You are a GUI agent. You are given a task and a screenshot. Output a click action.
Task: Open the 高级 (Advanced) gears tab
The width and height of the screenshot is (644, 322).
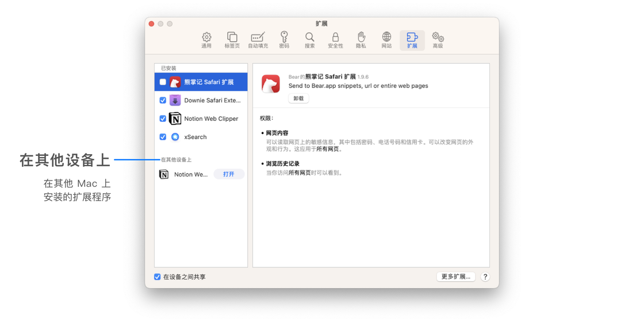pos(438,40)
